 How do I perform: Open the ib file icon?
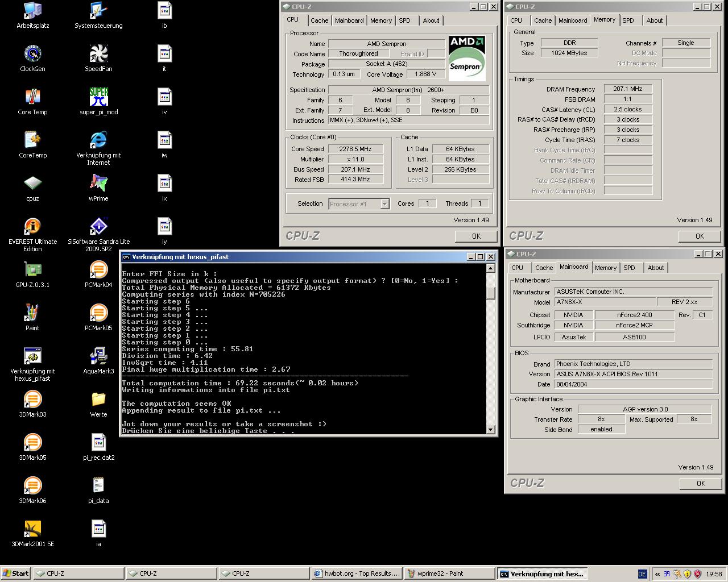(164, 15)
